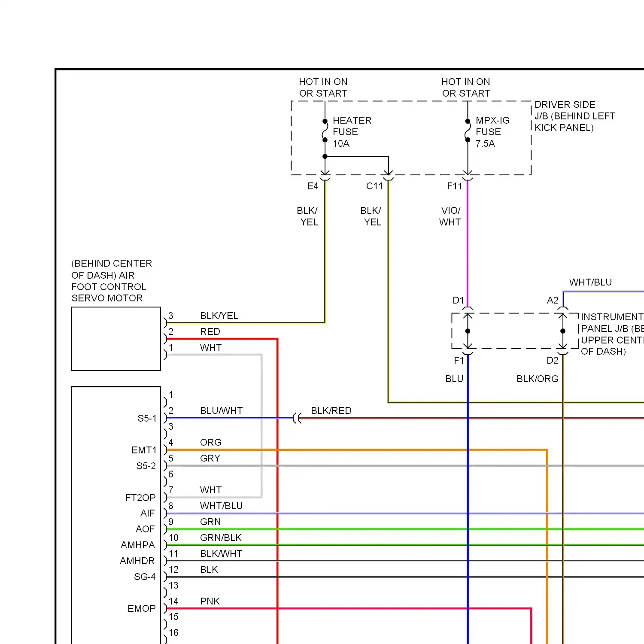Click the DRIVER SIDE J/B label
The width and height of the screenshot is (644, 644).
pos(575,116)
